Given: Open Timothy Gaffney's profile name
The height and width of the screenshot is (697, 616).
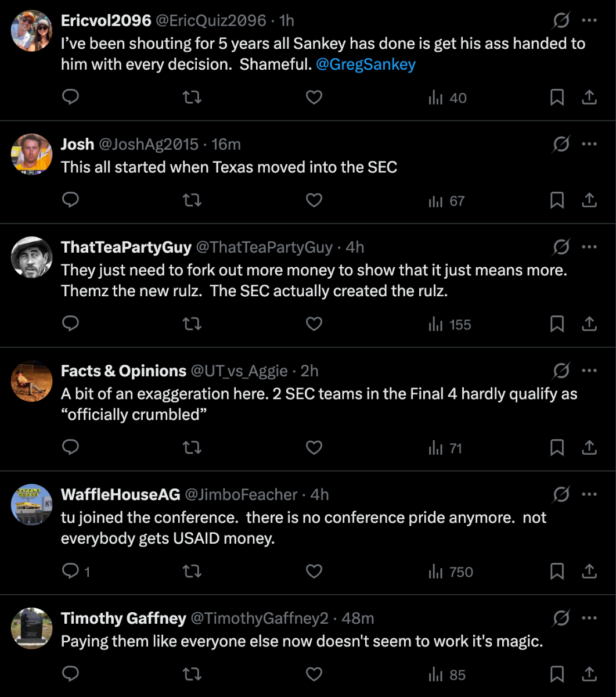Looking at the screenshot, I should point(124,619).
